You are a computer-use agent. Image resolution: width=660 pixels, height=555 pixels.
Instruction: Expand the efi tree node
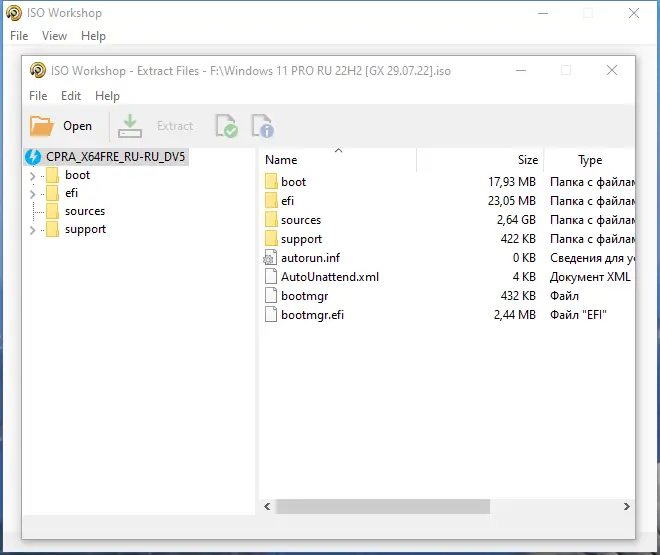pos(32,194)
